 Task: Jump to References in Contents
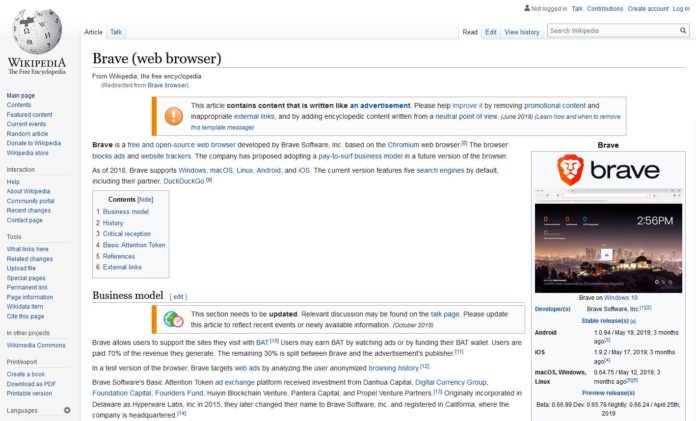click(x=119, y=256)
